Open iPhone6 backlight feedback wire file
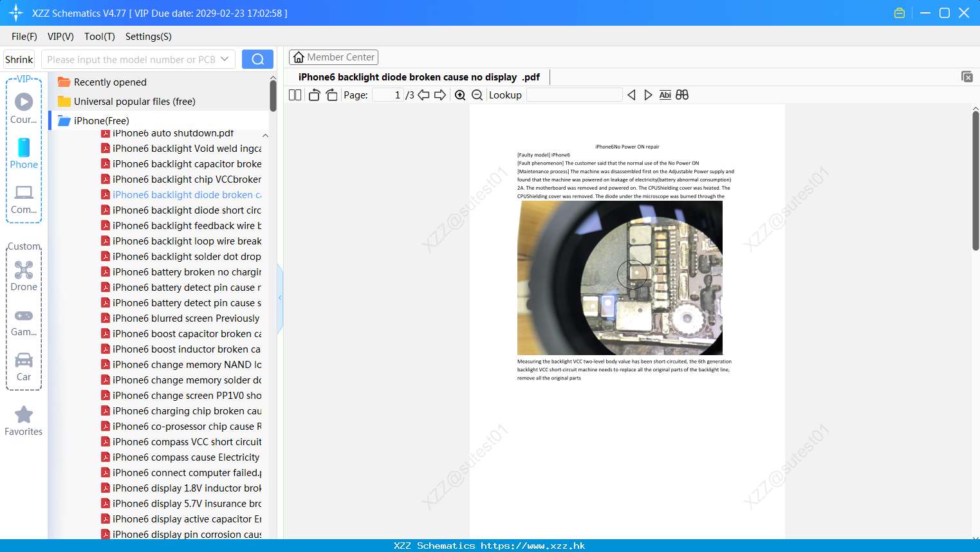This screenshot has height=552, width=980. click(181, 226)
